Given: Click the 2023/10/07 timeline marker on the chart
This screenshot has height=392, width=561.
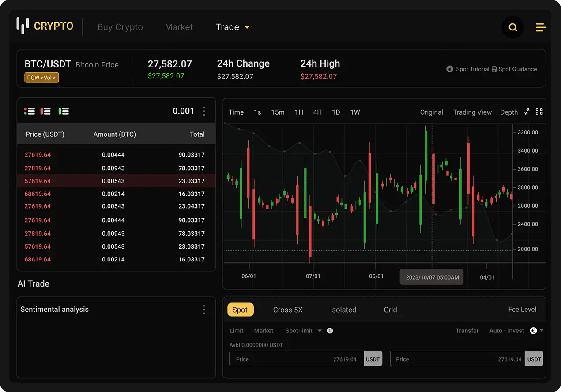Looking at the screenshot, I should tap(431, 276).
